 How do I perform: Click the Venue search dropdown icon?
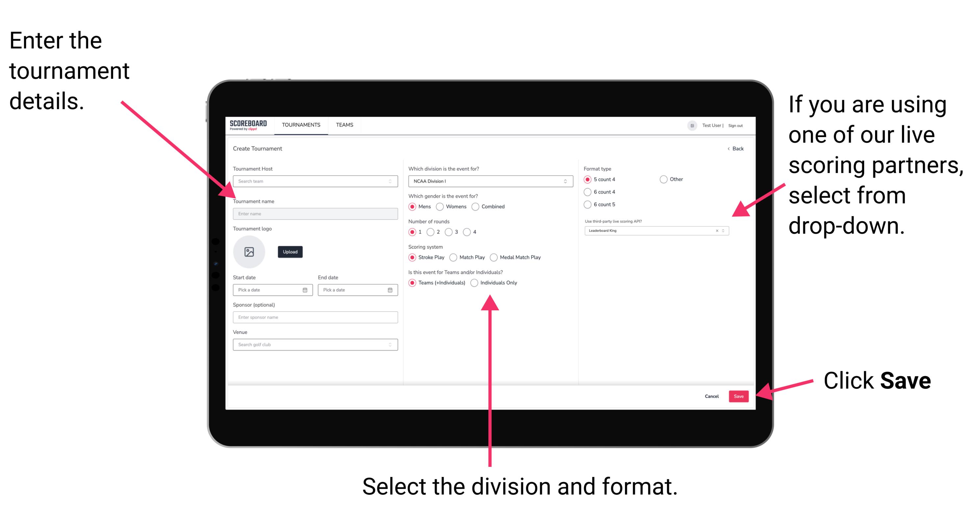tap(390, 345)
